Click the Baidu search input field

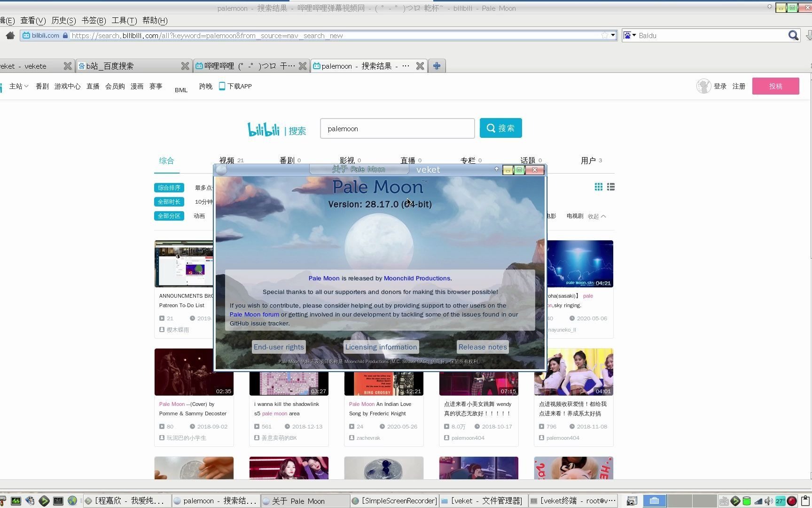click(712, 35)
